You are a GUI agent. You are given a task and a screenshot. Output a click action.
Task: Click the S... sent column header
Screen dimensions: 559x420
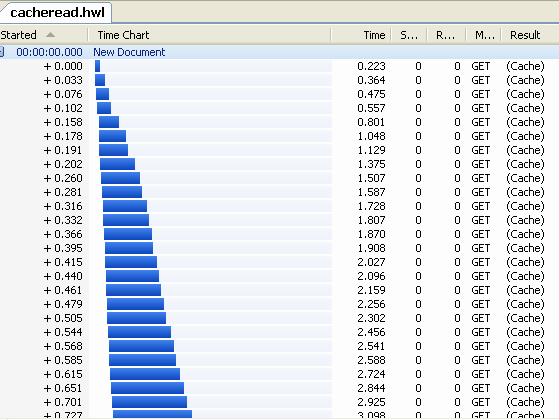coord(409,35)
